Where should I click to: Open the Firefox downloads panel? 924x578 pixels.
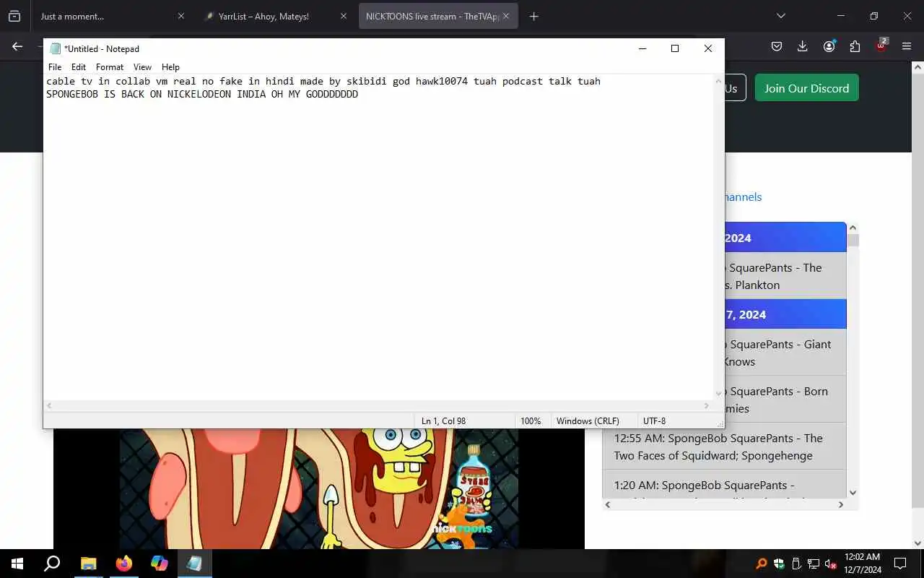(x=803, y=46)
